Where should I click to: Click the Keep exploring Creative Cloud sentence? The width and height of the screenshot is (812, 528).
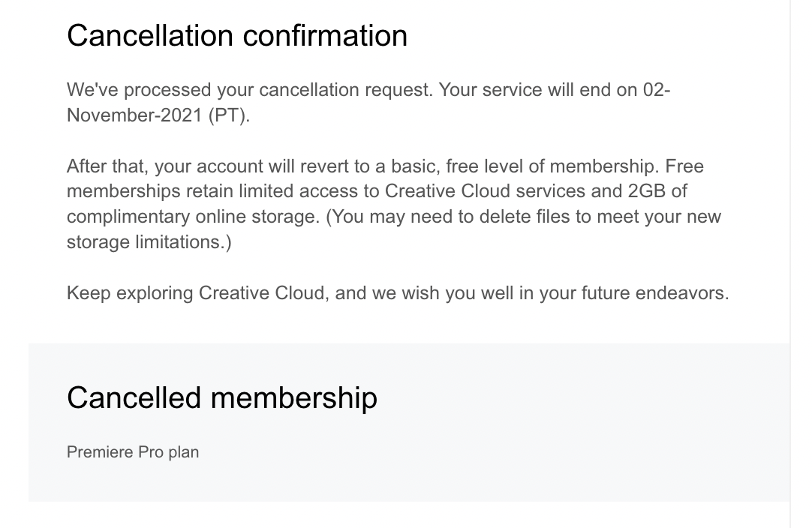pos(398,293)
